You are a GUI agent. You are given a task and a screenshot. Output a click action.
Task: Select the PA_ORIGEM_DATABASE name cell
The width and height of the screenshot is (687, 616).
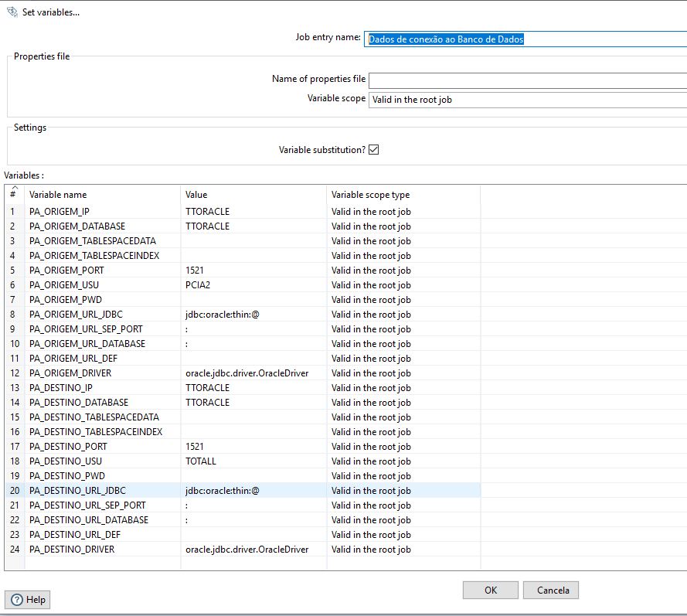[103, 226]
